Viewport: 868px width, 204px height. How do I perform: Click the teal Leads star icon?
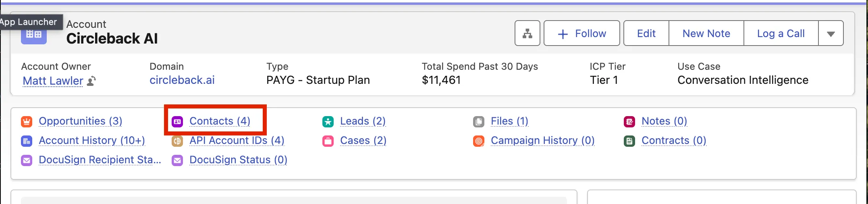pos(328,121)
